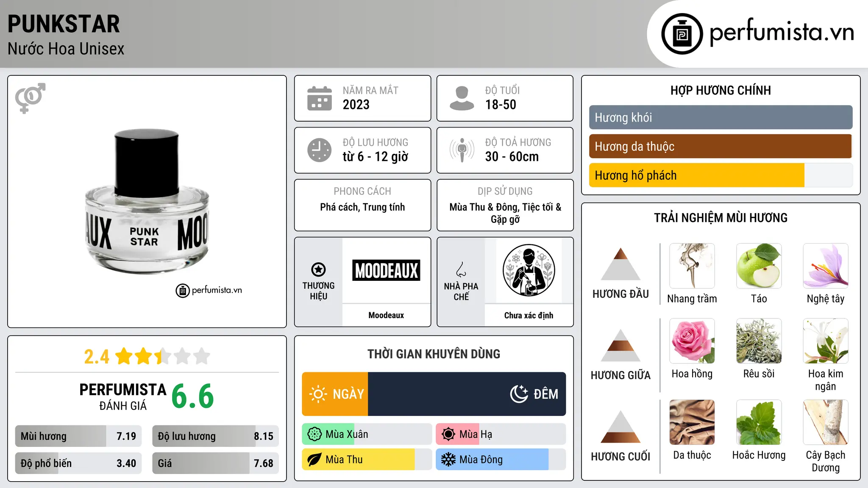
Task: Click the "30 - 60cm" sillage value
Action: (x=512, y=157)
